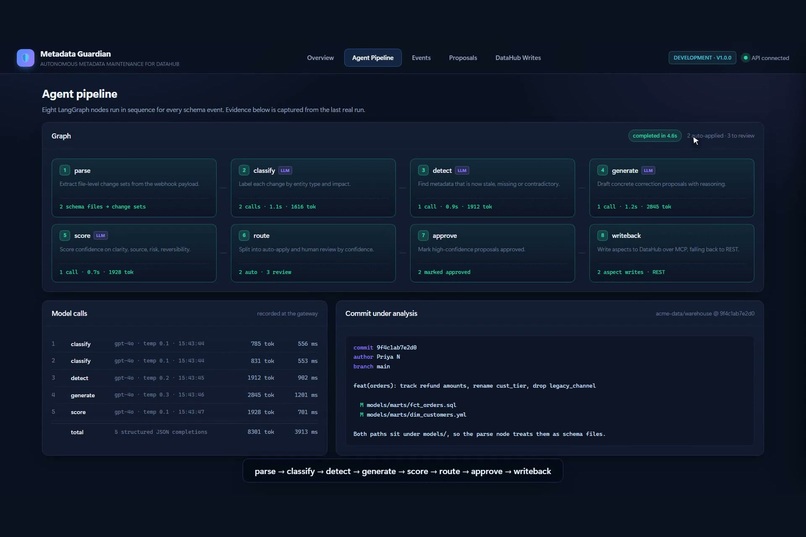Click the number 1 badge on parse node
This screenshot has height=537, width=806.
click(x=65, y=170)
